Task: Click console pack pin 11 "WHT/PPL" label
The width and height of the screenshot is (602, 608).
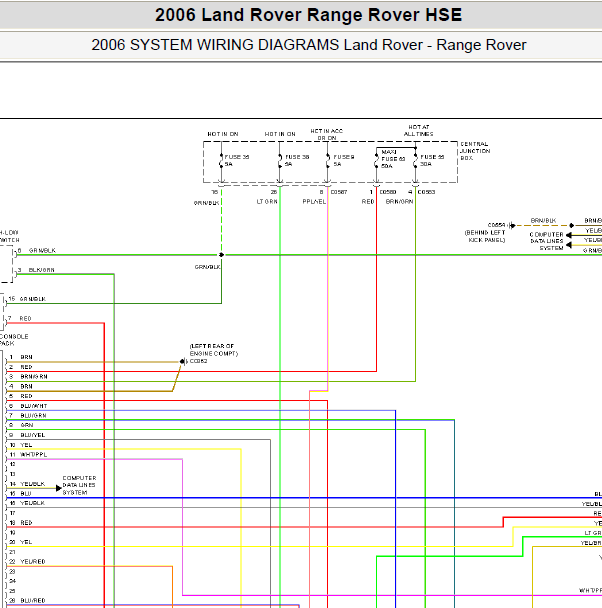Action: tap(33, 454)
